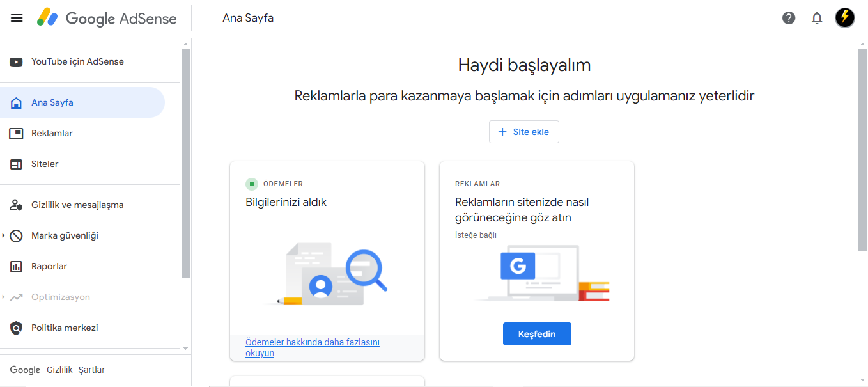The height and width of the screenshot is (387, 868).
Task: Open the help question mark icon
Action: click(789, 18)
